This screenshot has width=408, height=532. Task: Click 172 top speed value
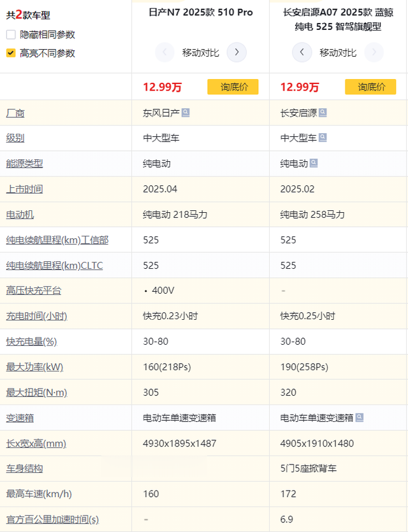click(x=288, y=494)
